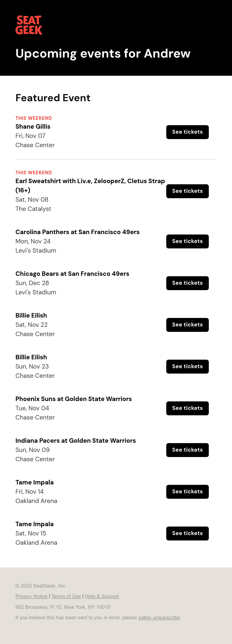See tickets for Shane Gillis
This screenshot has height=644, width=232.
[x=187, y=132]
